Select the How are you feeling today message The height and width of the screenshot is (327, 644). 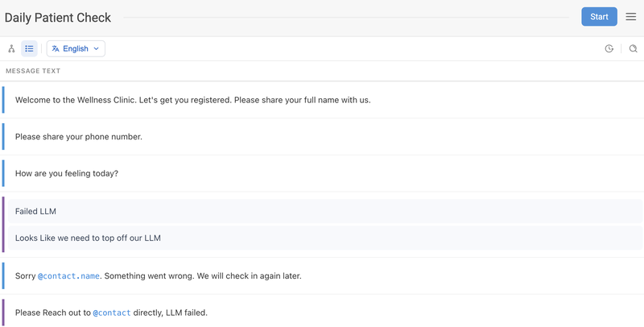point(66,173)
